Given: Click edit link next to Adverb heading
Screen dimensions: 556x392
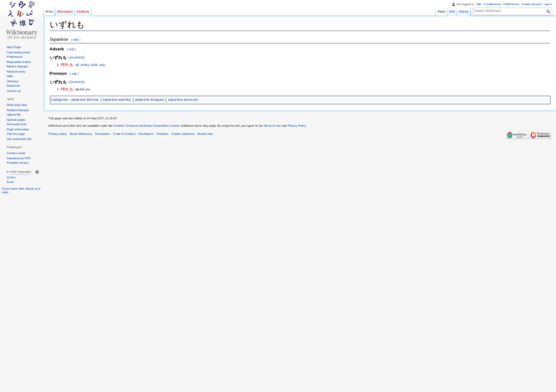Looking at the screenshot, I should (71, 49).
